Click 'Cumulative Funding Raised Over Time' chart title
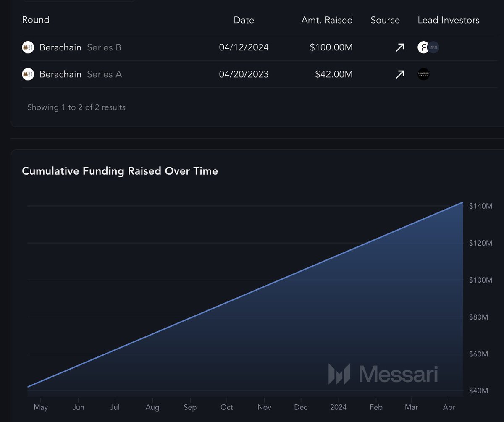 [x=120, y=171]
